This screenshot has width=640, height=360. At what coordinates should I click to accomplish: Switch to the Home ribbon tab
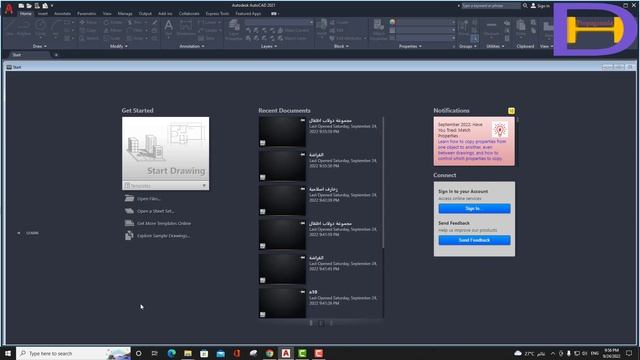click(26, 13)
